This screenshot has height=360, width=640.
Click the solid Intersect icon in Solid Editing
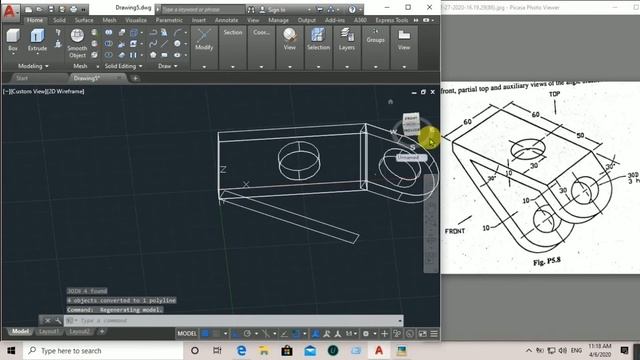point(109,54)
